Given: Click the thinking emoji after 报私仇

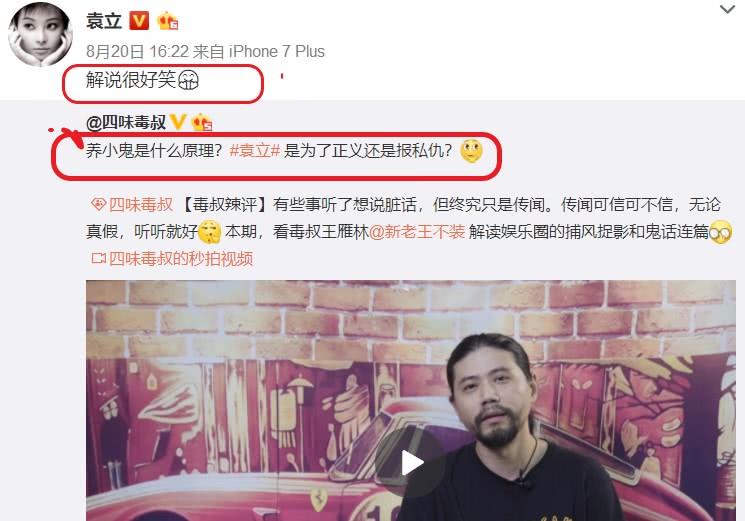Looking at the screenshot, I should (x=471, y=151).
